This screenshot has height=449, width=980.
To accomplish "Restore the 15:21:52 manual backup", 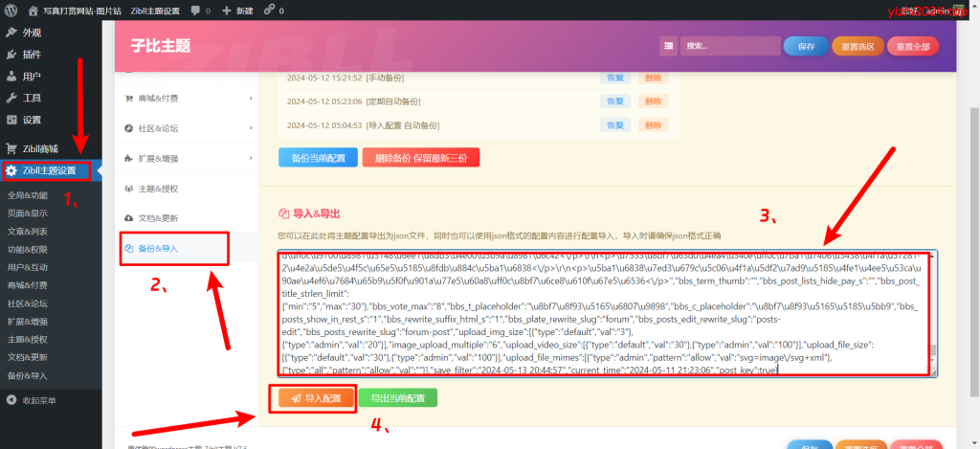I will click(615, 78).
